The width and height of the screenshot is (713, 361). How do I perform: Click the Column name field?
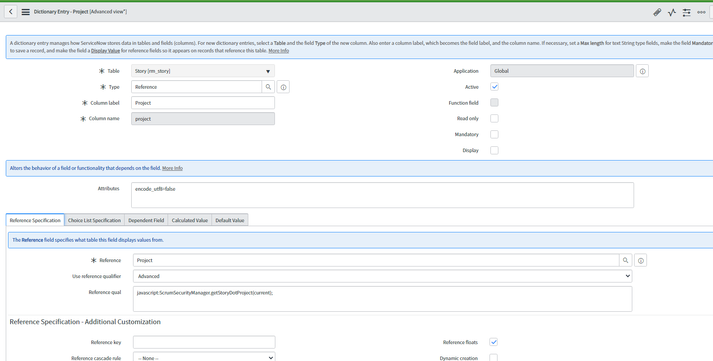pyautogui.click(x=203, y=119)
